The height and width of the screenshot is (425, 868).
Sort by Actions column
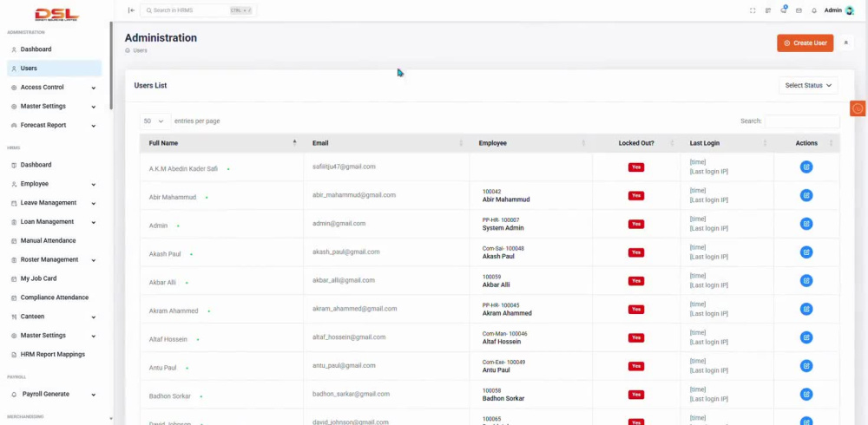point(806,143)
